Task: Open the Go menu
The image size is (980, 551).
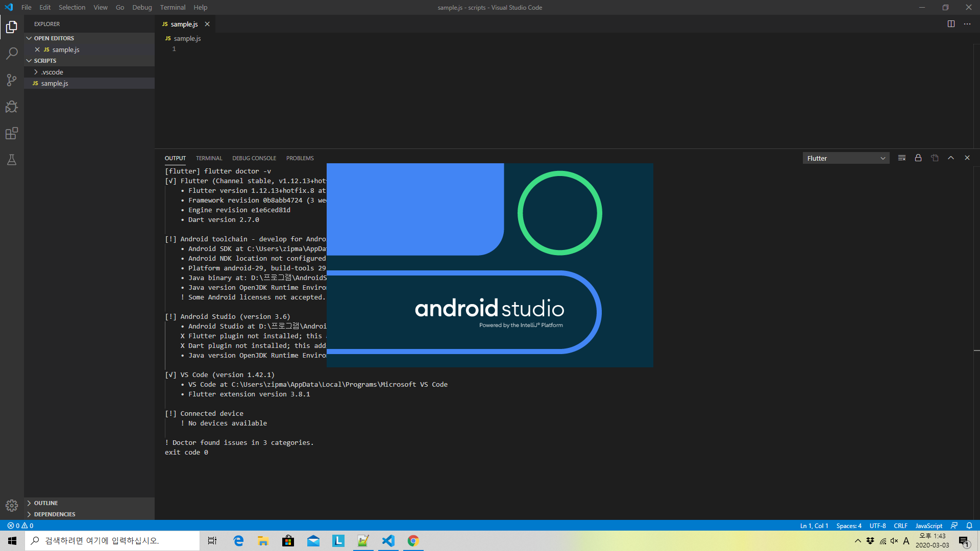Action: [120, 7]
